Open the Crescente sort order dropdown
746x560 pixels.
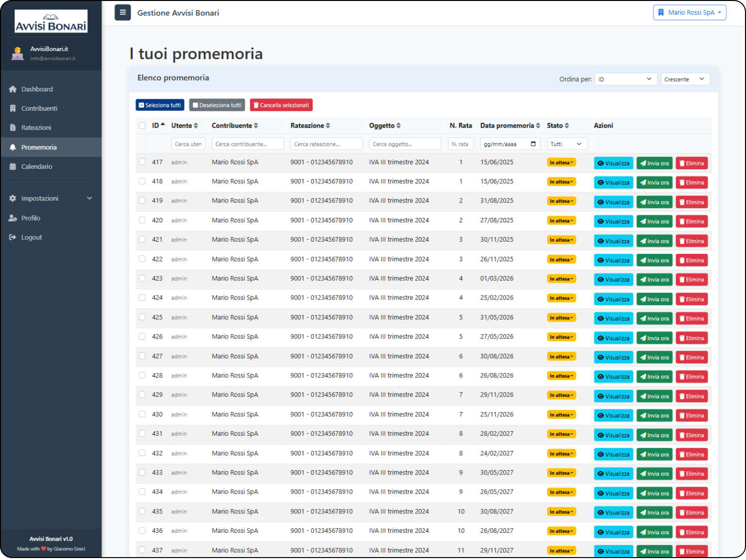[685, 79]
